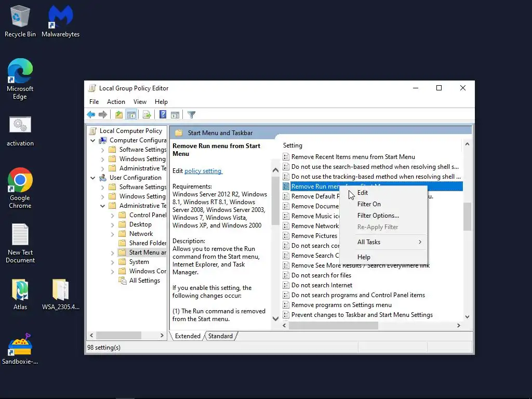Screen dimensions: 532x399
Task: Expand the Start Menu and Taskbar tree node
Action: pos(112,252)
